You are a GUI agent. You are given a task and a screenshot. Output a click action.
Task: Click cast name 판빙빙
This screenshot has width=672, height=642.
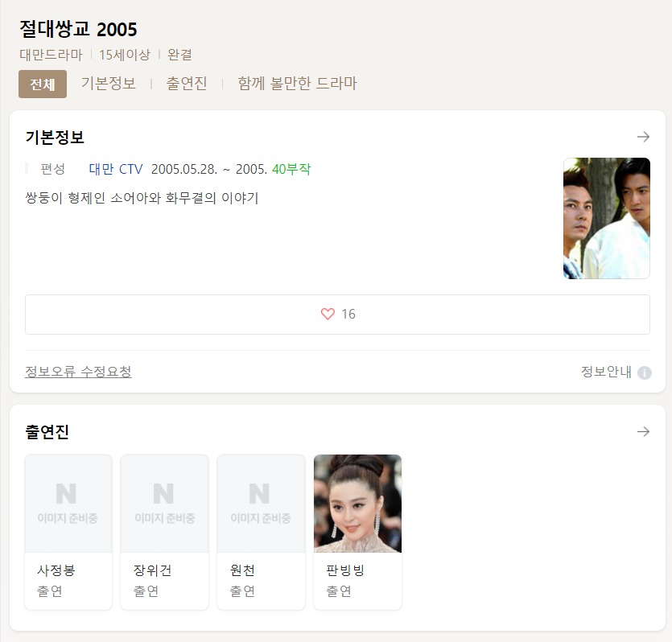click(x=345, y=570)
